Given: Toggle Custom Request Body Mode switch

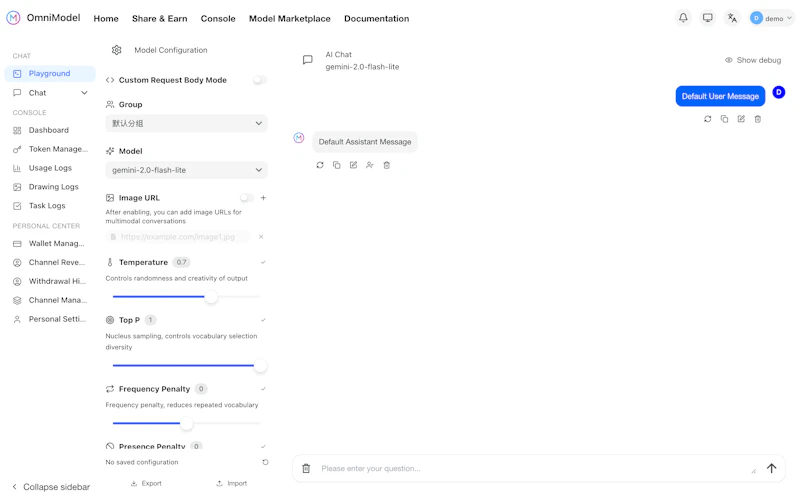Looking at the screenshot, I should 260,80.
